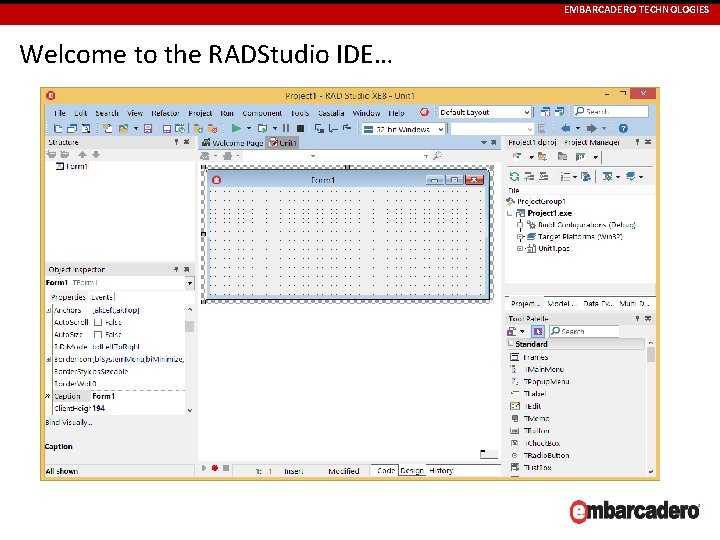Click the Structure pane up arrow
The width and height of the screenshot is (720, 540).
pos(82,155)
